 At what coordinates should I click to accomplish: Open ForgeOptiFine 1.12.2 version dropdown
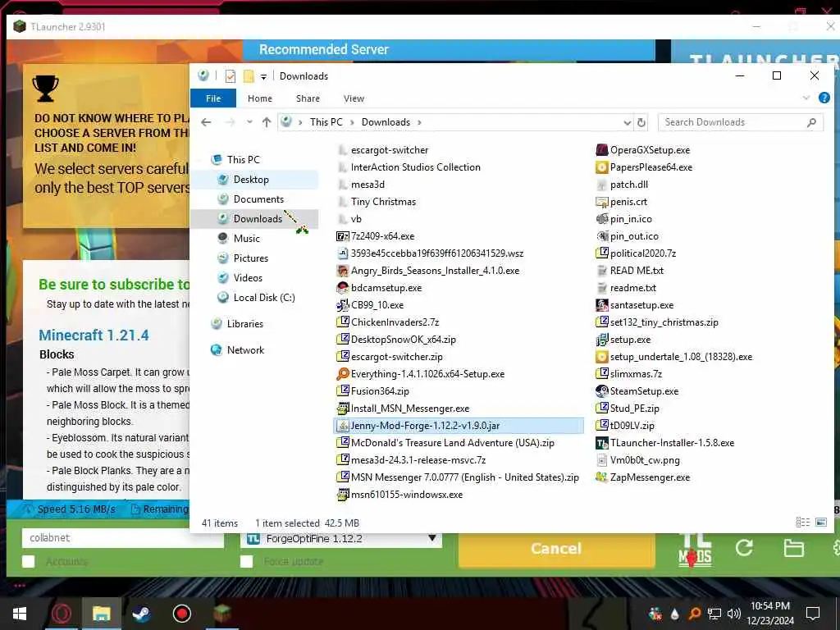click(341, 539)
